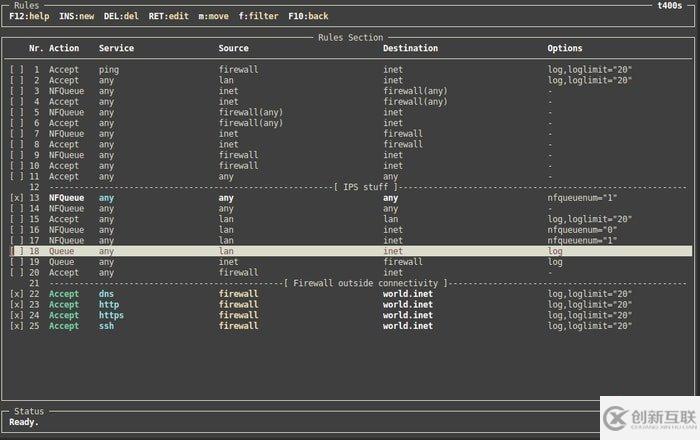The image size is (700, 440).
Task: Activate f:filter in the shortcut bar
Action: coord(258,16)
